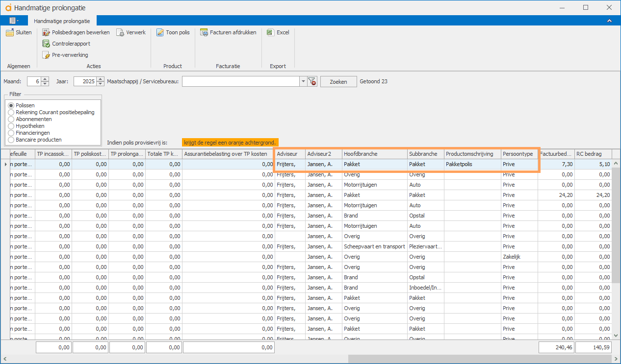Screen dimensions: 621x364
Task: Click the TP incassok... column header
Action: tap(53, 154)
